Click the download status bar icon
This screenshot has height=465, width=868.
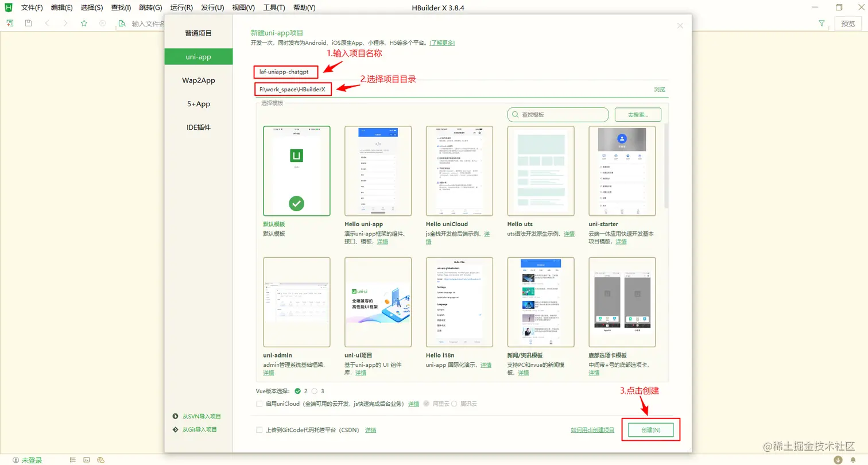[838, 460]
